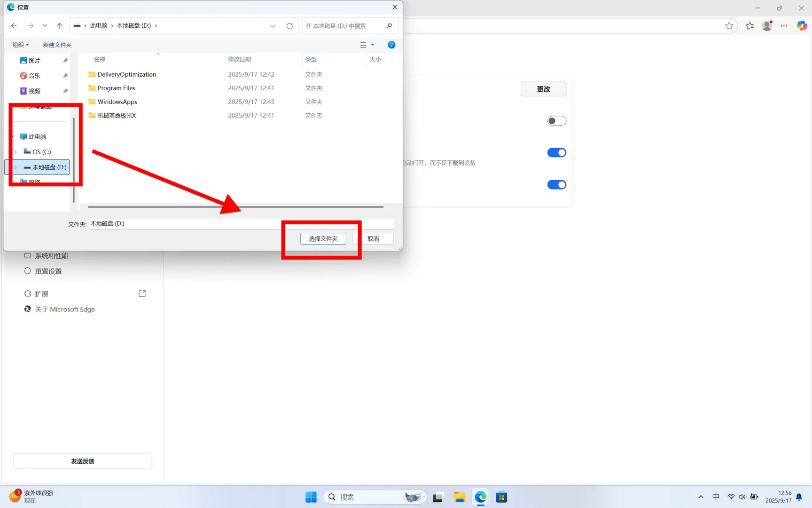
Task: Create a new folder with 新建文件夹
Action: [57, 45]
